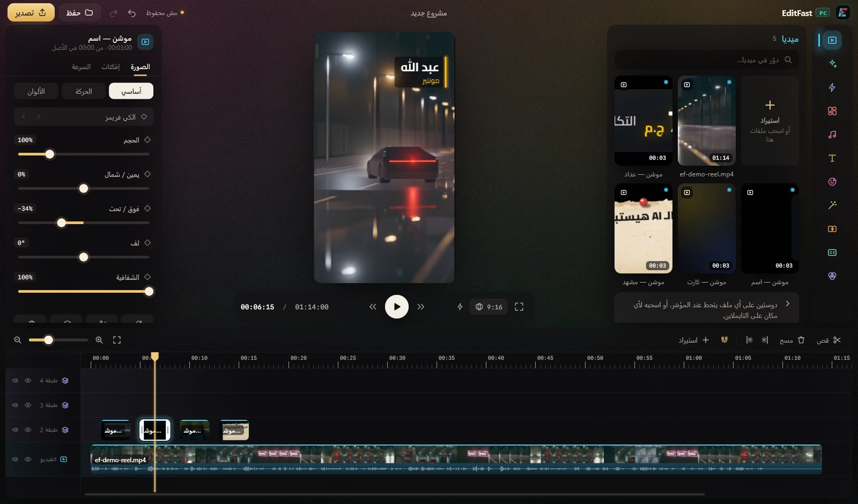This screenshot has width=858, height=504.
Task: Expand the media tip banner chevron
Action: [x=787, y=304]
